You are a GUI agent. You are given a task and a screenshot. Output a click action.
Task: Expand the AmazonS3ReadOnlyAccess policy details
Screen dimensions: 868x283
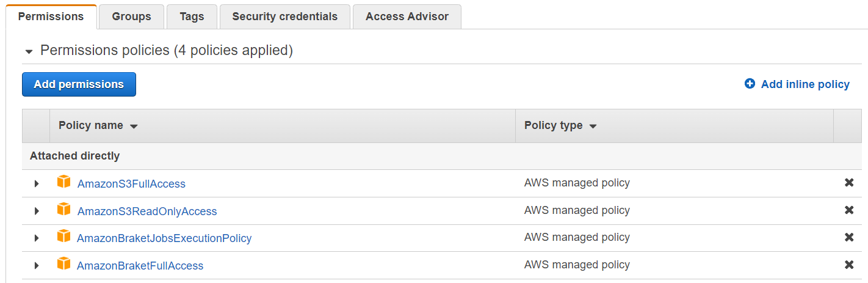[37, 211]
